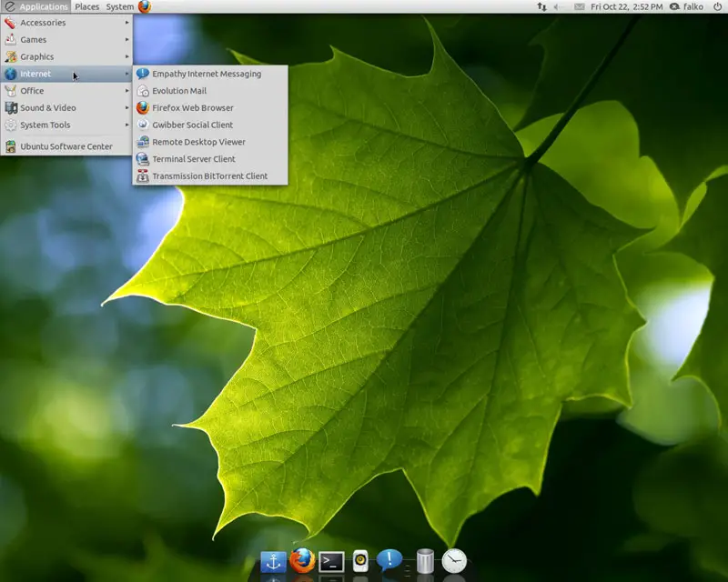Click the clock in the dock
Viewport: 728px width, 582px height.
tap(454, 561)
